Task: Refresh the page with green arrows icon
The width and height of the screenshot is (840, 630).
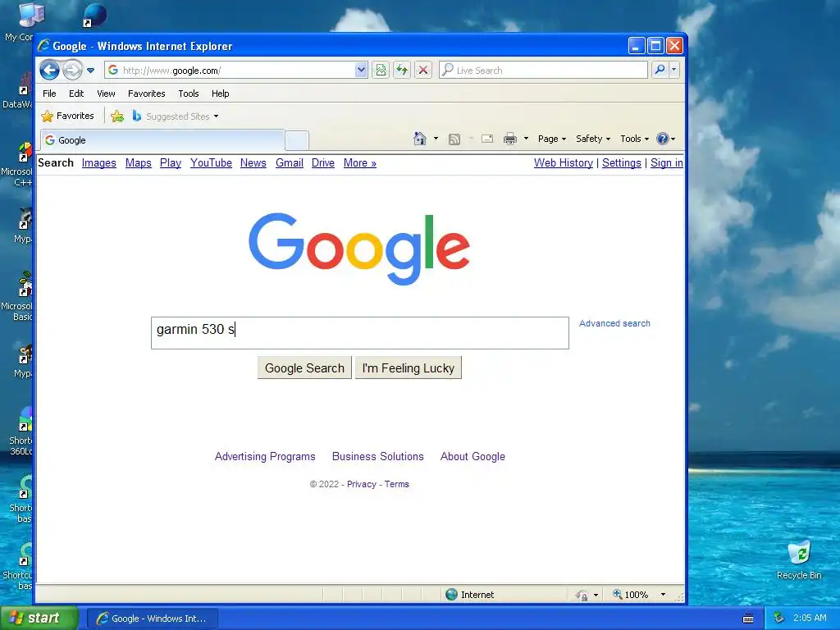Action: point(402,70)
